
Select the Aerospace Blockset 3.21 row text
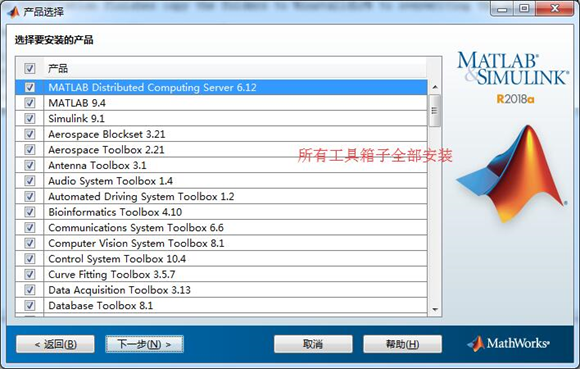coord(107,134)
